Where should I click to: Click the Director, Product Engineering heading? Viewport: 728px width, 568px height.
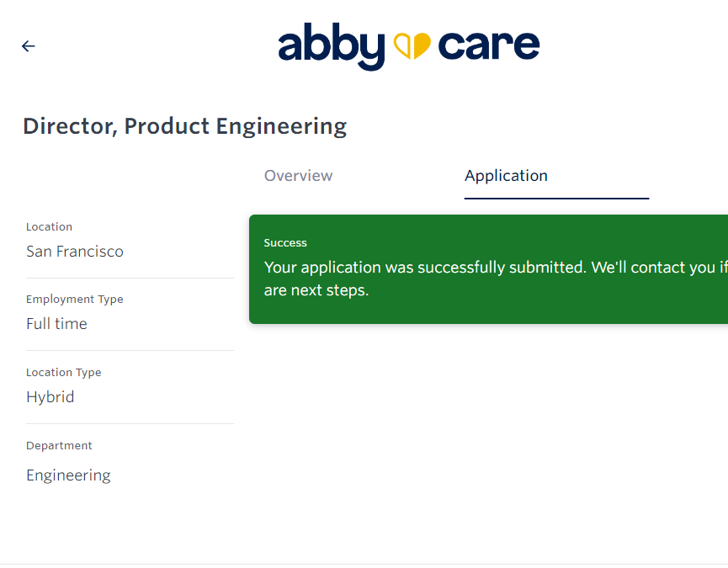[184, 126]
